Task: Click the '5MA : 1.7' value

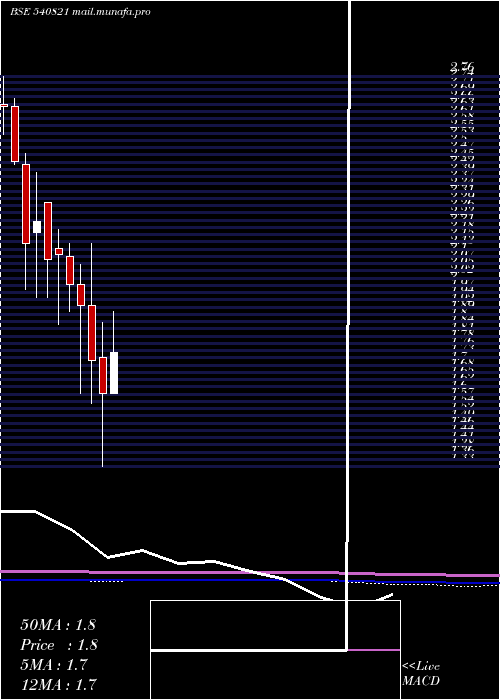Action: point(54,665)
